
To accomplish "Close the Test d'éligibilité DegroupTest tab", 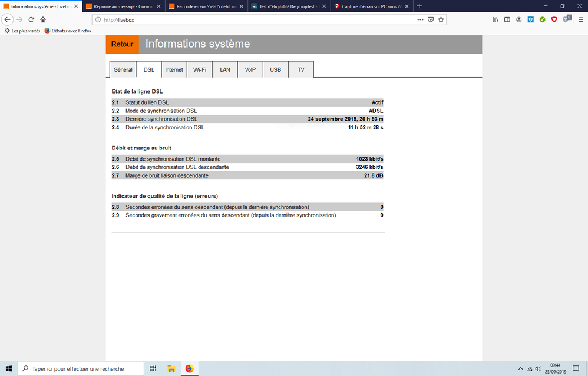I will 324,6.
